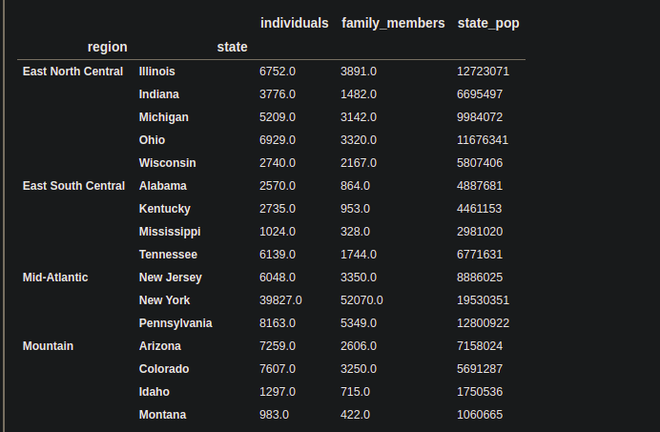660x432 pixels.
Task: Select the East South Central region label
Action: 74,186
